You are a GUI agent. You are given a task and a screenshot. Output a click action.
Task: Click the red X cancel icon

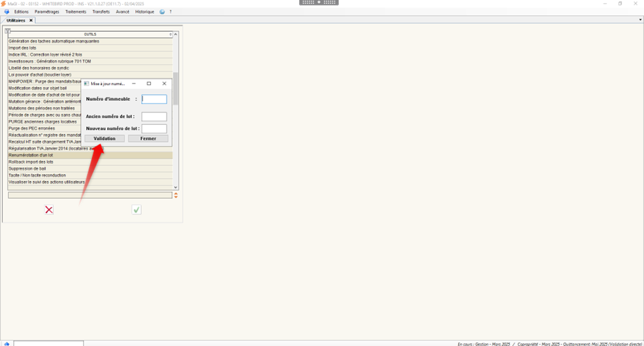tap(49, 210)
